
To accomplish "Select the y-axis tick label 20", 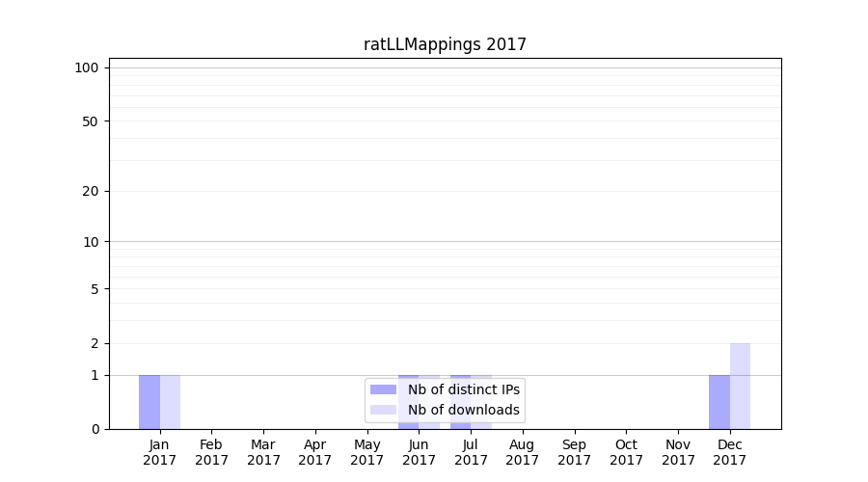I will tap(91, 191).
